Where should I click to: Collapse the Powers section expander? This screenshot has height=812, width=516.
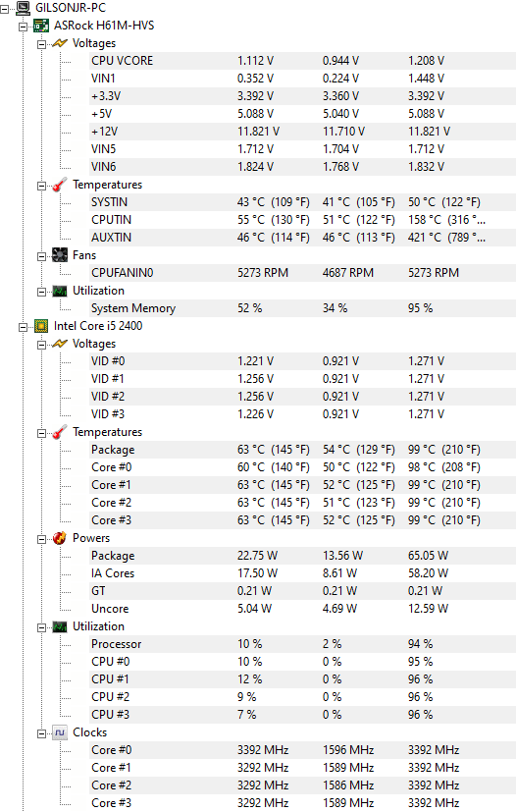click(x=42, y=539)
